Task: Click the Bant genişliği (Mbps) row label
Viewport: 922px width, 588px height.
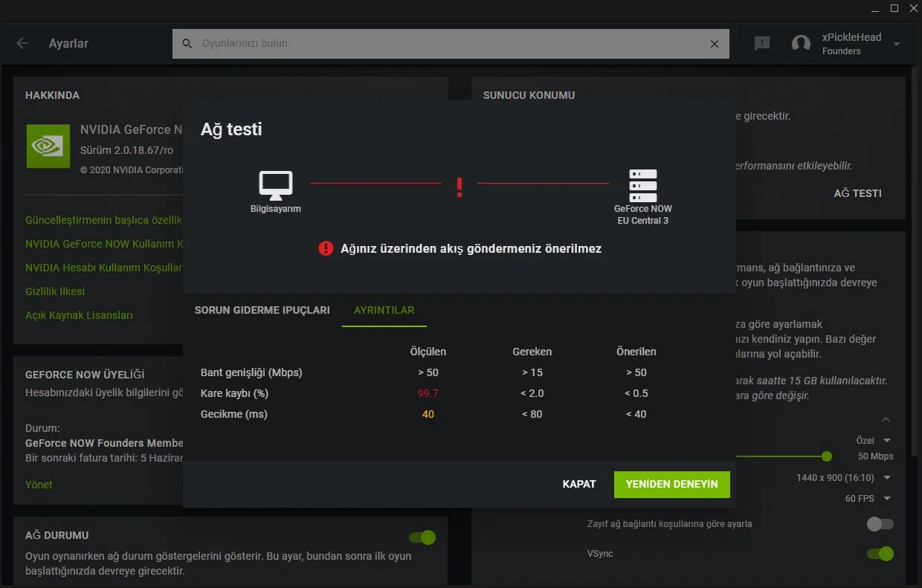Action: pyautogui.click(x=251, y=372)
